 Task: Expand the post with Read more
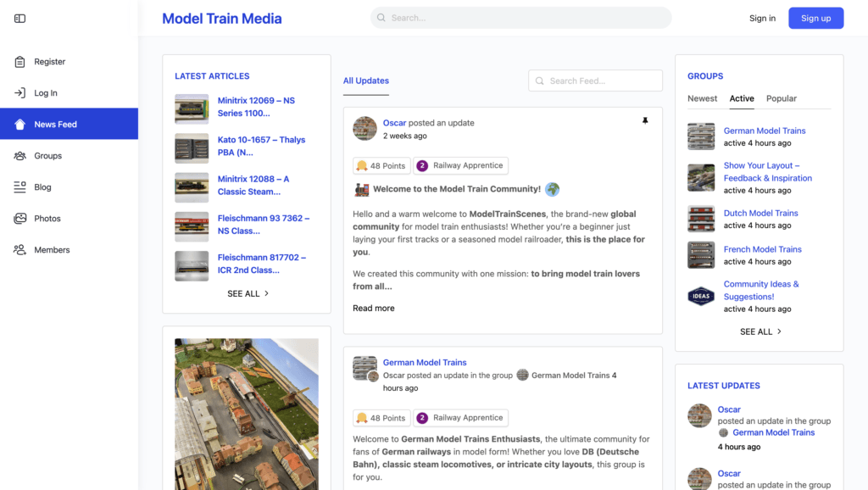coord(373,308)
